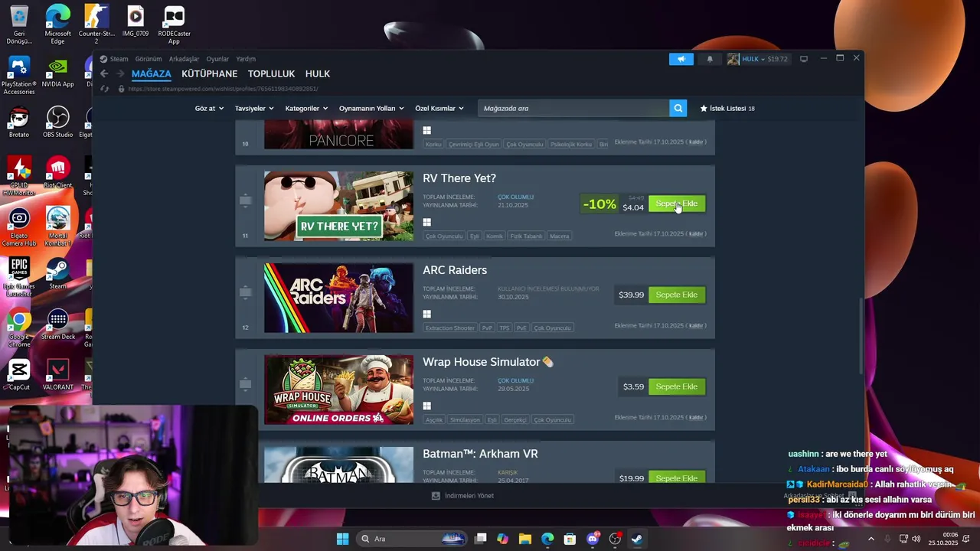This screenshot has height=551, width=980.
Task: Click the Windows platform icon for RV There Yet?
Action: click(x=427, y=222)
